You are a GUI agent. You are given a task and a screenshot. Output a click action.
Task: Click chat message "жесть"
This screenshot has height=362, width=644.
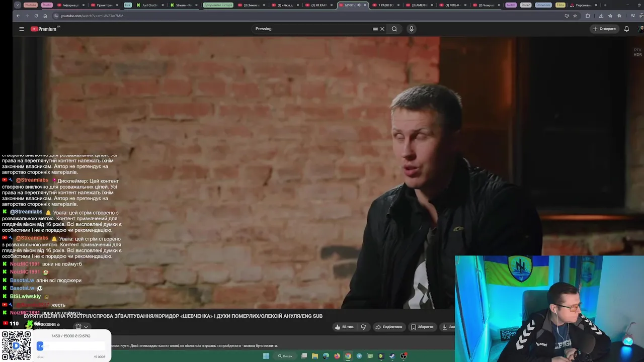[58, 305]
